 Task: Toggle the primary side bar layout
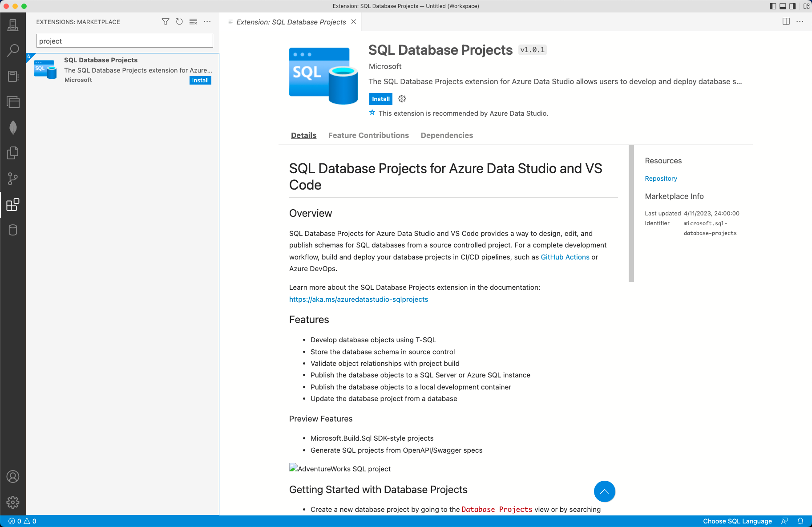tap(773, 6)
